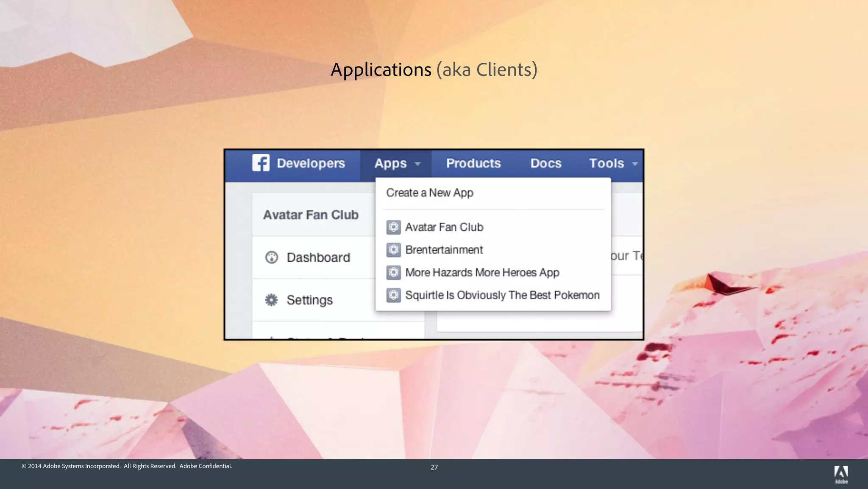
Task: Open the Developers home link
Action: click(311, 163)
